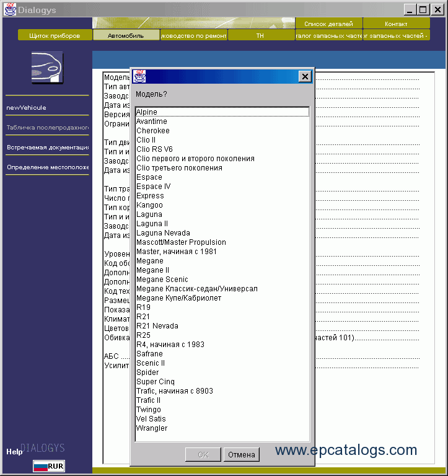The width and height of the screenshot is (448, 476).
Task: Click the car illustration icon in sidebar
Action: click(x=47, y=68)
